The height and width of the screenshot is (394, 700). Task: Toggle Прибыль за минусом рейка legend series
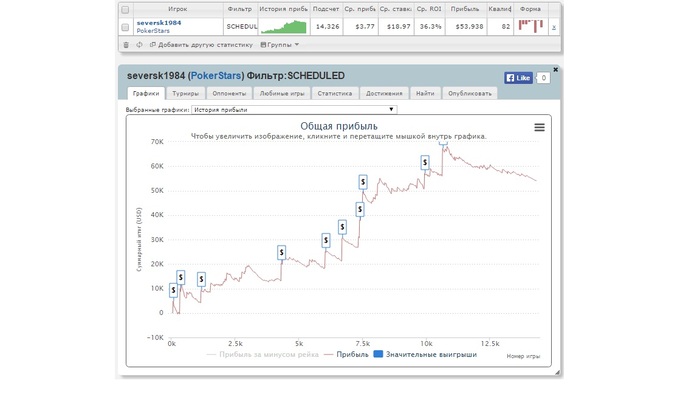click(x=263, y=355)
